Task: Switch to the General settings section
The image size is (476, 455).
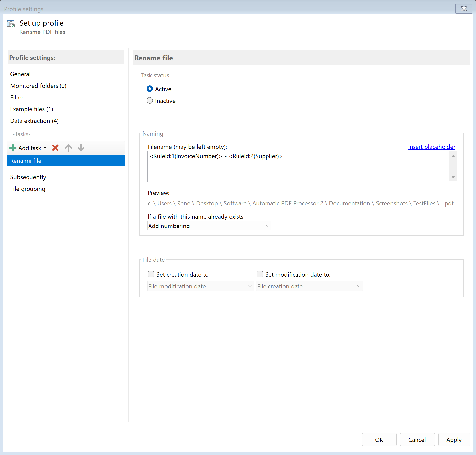Action: [20, 74]
